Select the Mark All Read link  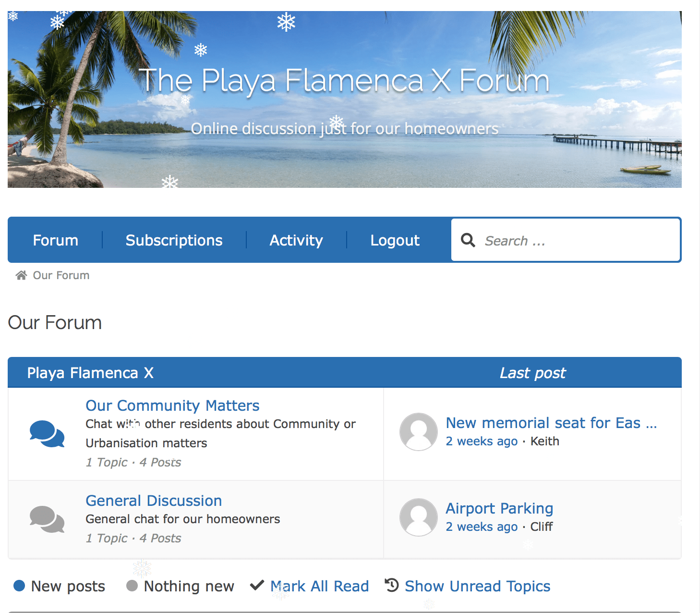pyautogui.click(x=320, y=586)
